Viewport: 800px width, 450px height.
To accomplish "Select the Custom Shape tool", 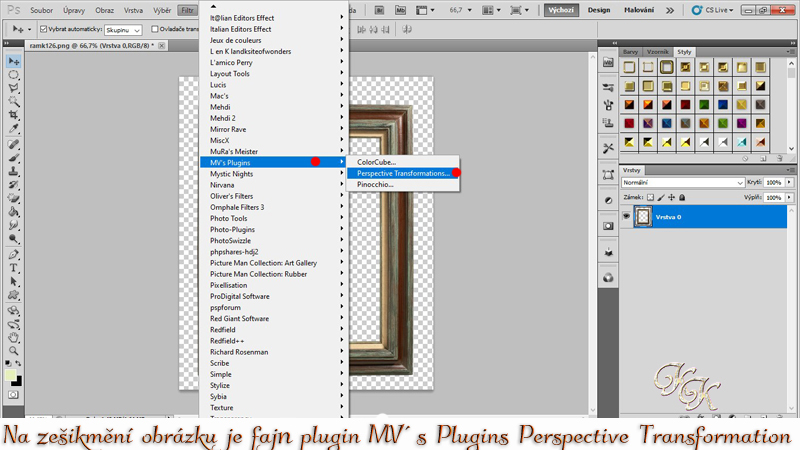I will 13,295.
